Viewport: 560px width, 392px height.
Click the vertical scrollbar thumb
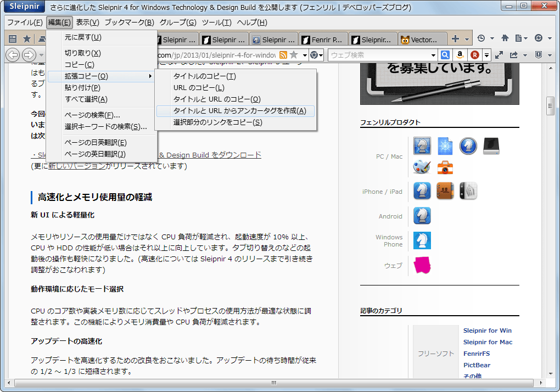(550, 106)
